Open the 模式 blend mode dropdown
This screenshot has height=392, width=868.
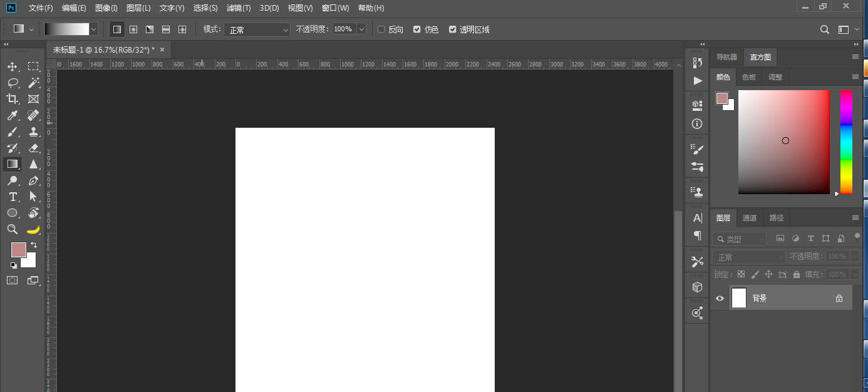coord(257,29)
